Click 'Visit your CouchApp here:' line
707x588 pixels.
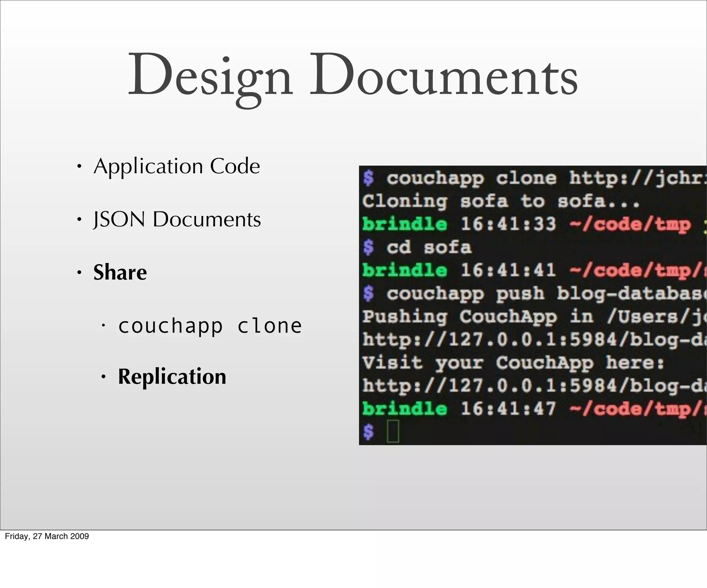tap(513, 363)
